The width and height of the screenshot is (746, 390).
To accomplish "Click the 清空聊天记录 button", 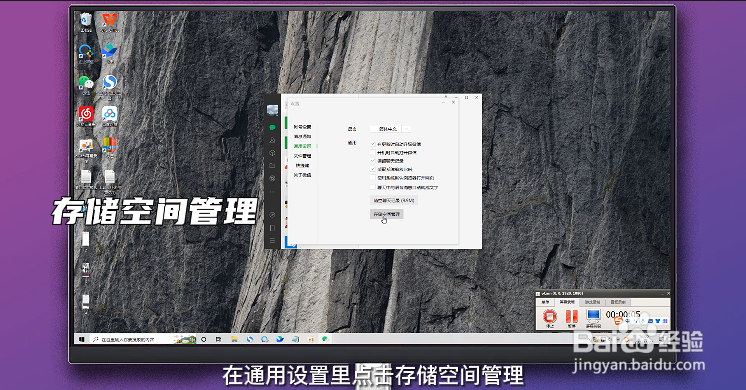I will coord(394,200).
